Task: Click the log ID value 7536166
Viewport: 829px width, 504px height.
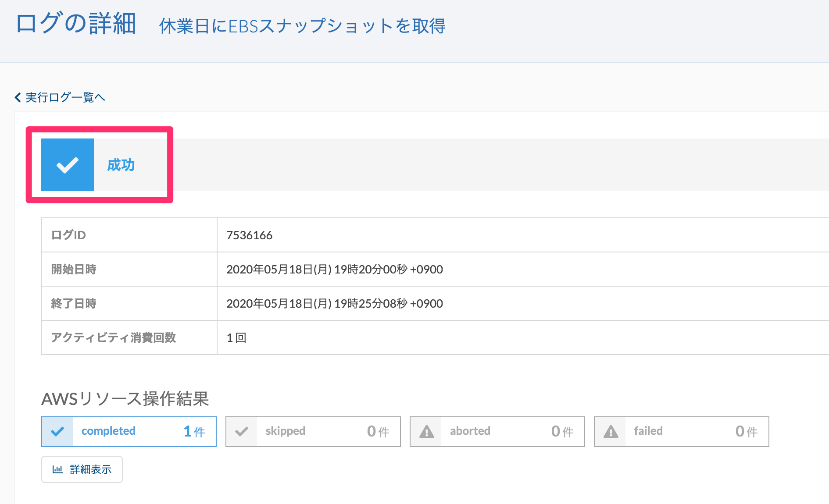Action: (249, 235)
